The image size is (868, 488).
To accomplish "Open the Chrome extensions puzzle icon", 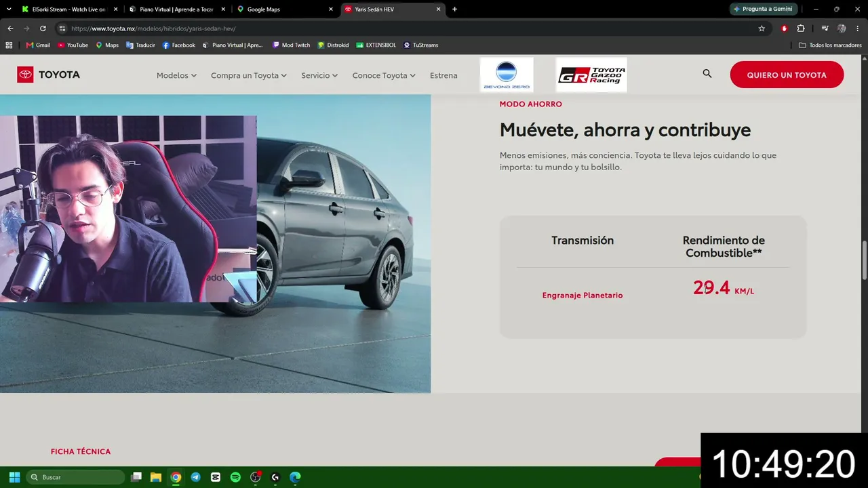I will tap(801, 28).
